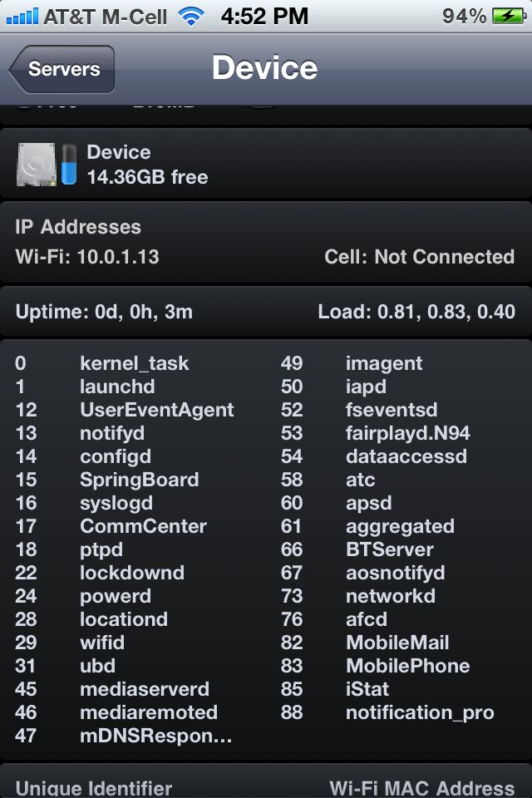Select the iStat process entry
The width and height of the screenshot is (532, 798).
tap(334, 689)
